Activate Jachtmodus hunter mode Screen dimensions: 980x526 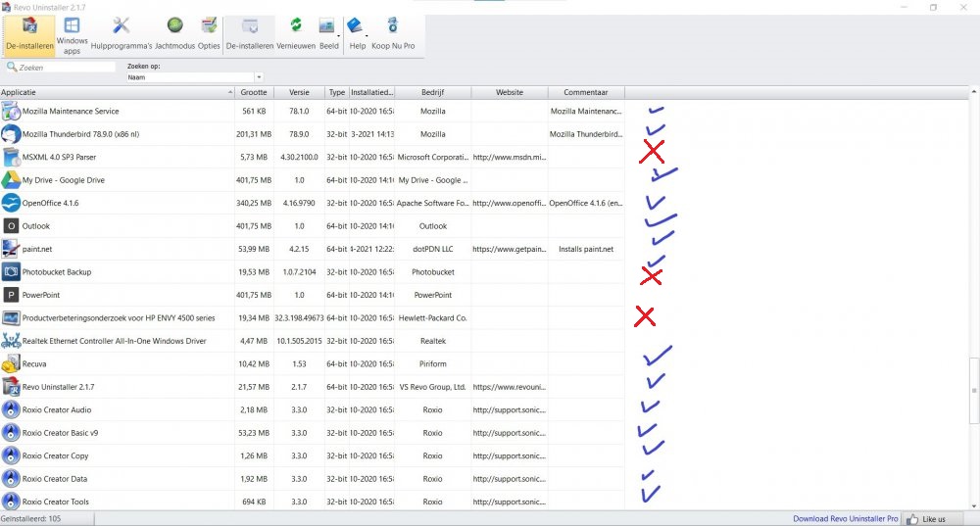(175, 35)
